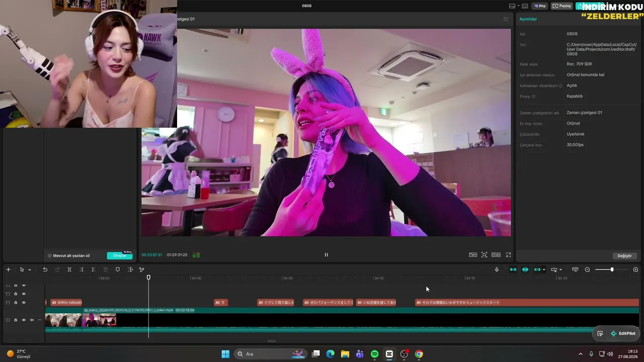
Task: Open Spotify from the taskbar
Action: click(x=374, y=354)
